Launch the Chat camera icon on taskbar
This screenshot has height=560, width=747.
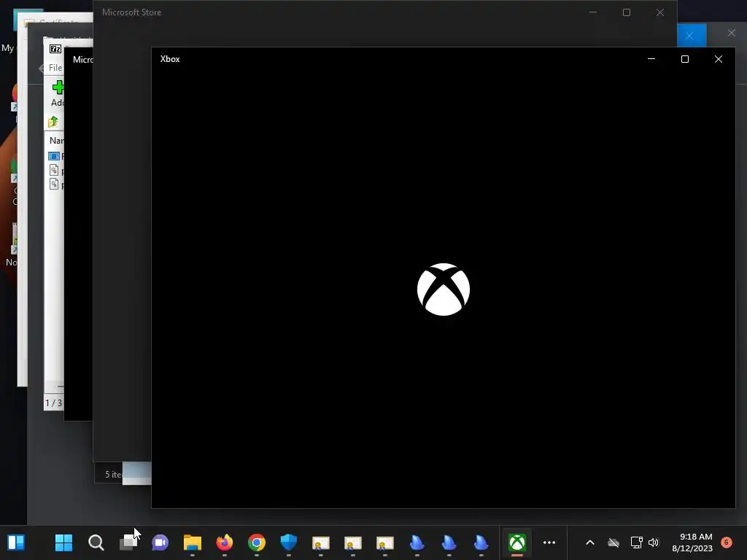pos(160,542)
